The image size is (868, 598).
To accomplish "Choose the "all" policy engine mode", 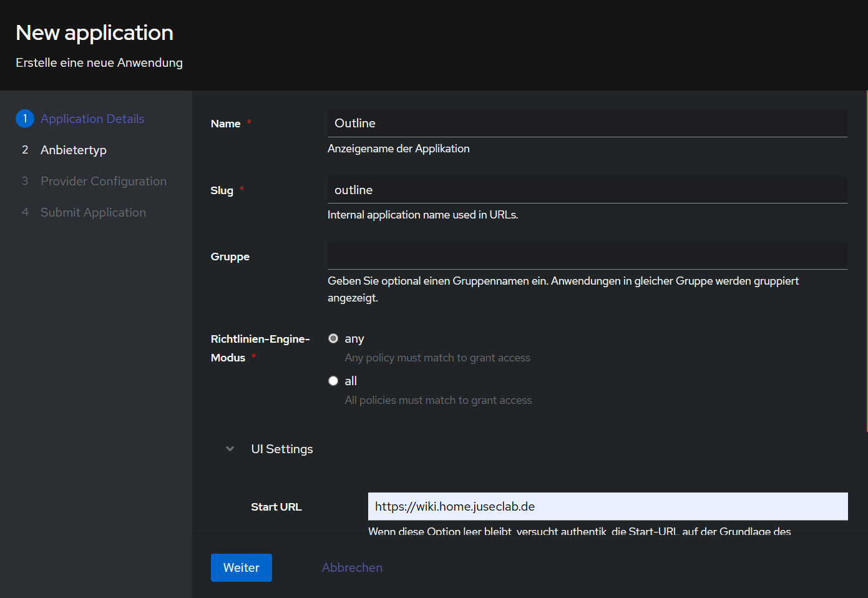I will click(x=333, y=381).
